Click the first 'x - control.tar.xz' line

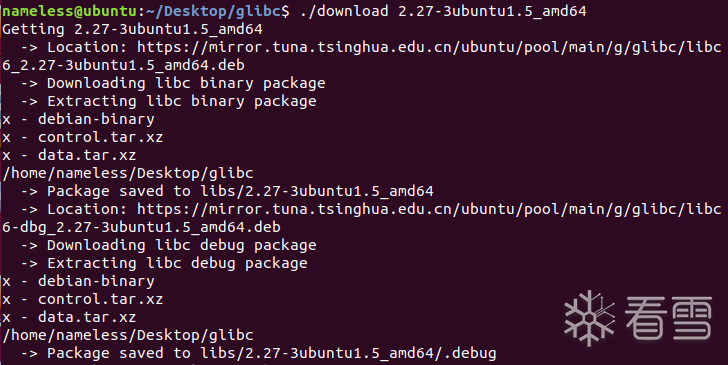(x=83, y=137)
